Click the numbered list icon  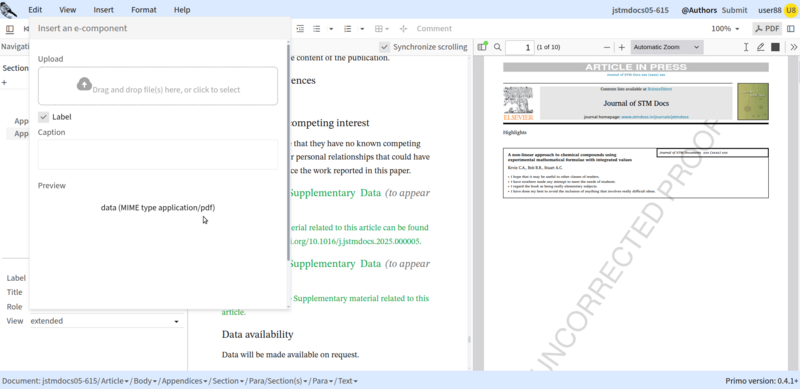point(347,29)
